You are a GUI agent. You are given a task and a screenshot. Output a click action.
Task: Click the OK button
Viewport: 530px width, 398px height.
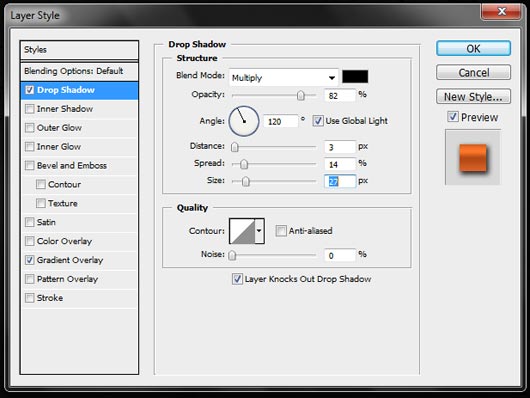pos(473,48)
